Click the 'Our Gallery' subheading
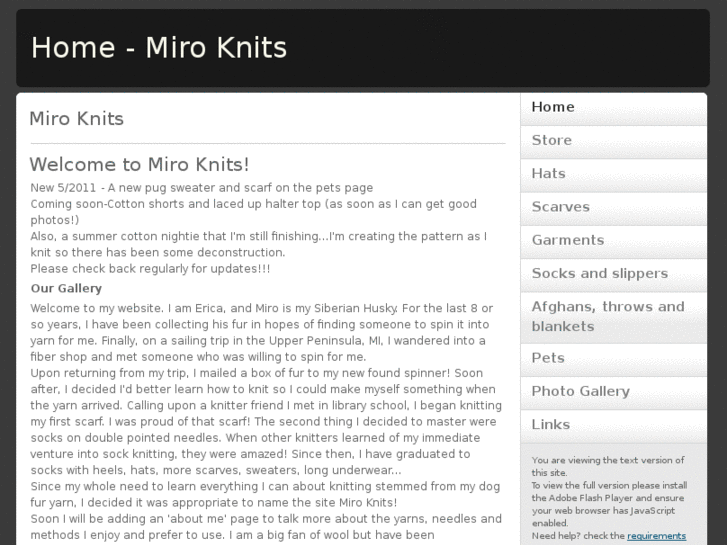 [66, 288]
